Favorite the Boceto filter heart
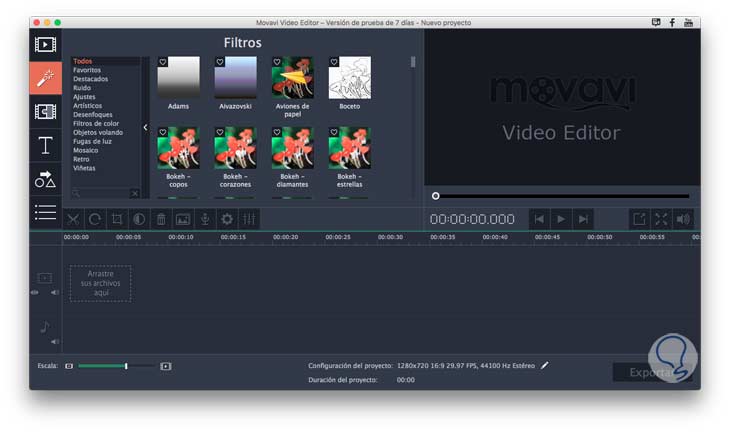 (334, 62)
